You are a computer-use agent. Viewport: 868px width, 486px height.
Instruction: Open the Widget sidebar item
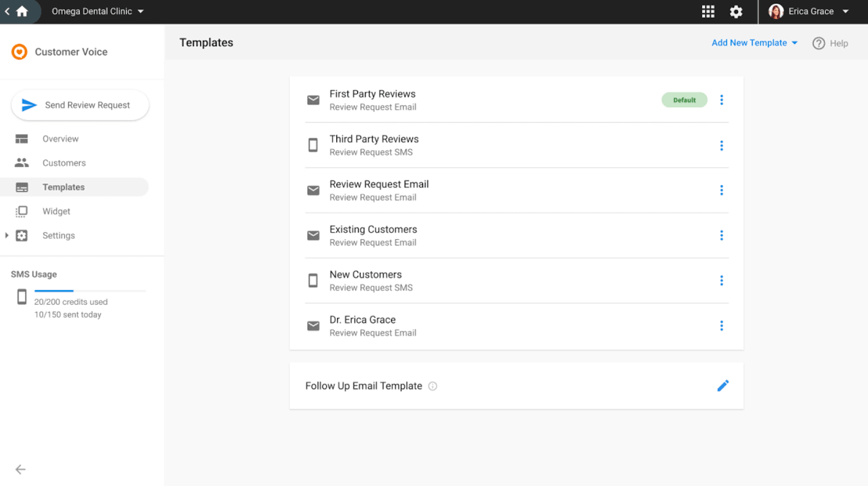[56, 212]
